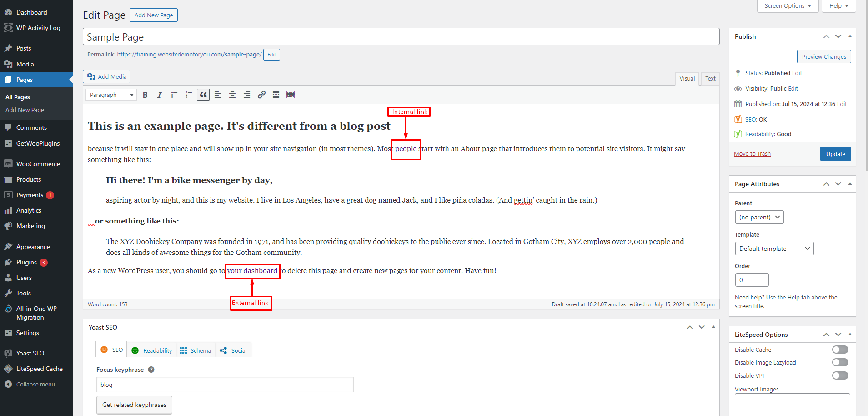Center align text using toolbar icon
The height and width of the screenshot is (416, 868).
232,95
